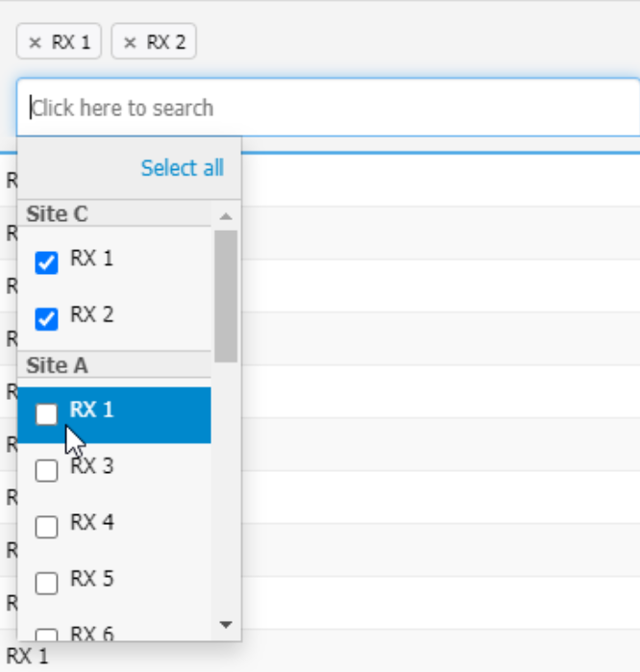Check RX 1 under Site A
Viewport: 640px width, 672px height.
pyautogui.click(x=46, y=414)
